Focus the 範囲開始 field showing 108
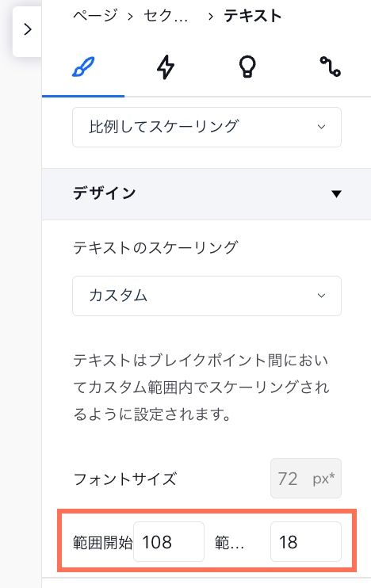Screen dimensions: 371x588 point(169,542)
